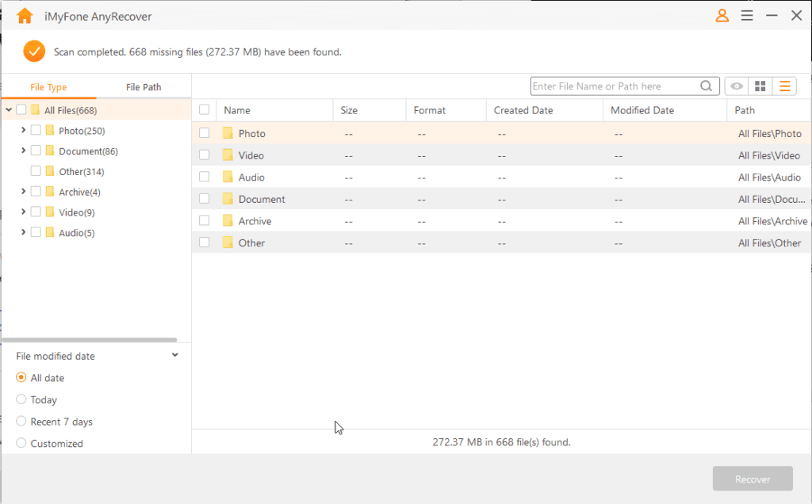Screen dimensions: 812x504
Task: Click the Document folder icon in table
Action: [x=228, y=199]
